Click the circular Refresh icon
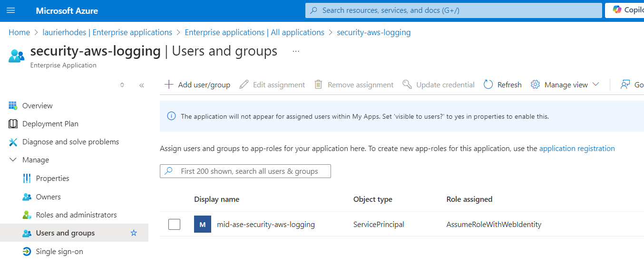The image size is (644, 264). click(488, 85)
